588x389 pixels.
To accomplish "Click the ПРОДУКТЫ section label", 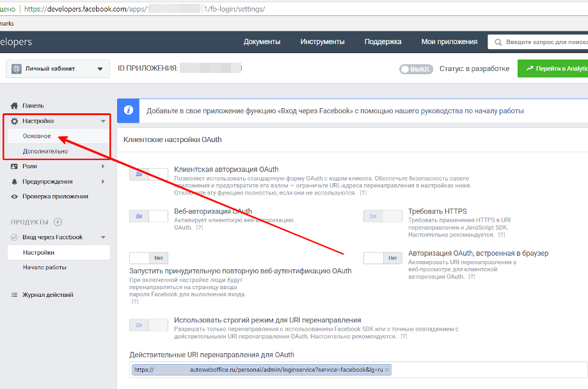I will [x=29, y=222].
